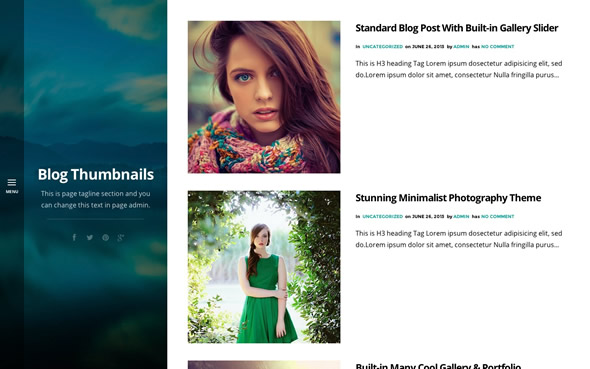Click the first post's excerpt text

click(459, 69)
